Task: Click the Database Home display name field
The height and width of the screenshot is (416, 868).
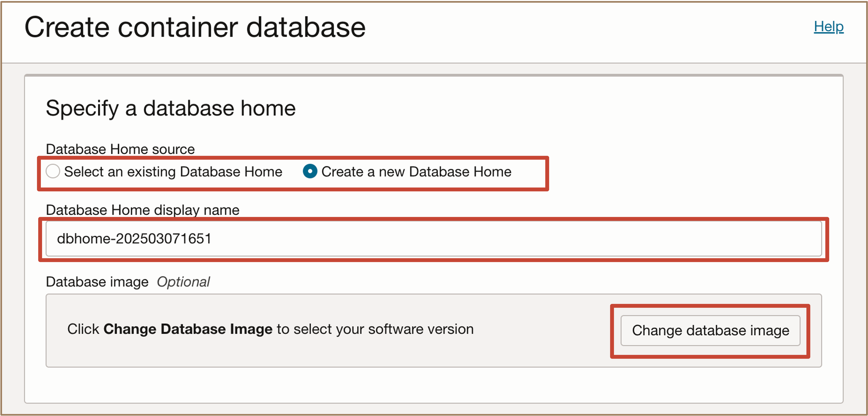Action: click(x=433, y=238)
